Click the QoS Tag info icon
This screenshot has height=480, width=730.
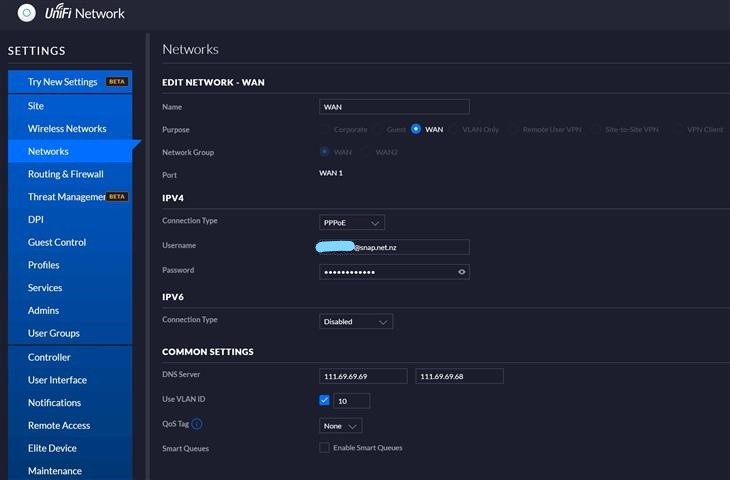[196, 424]
